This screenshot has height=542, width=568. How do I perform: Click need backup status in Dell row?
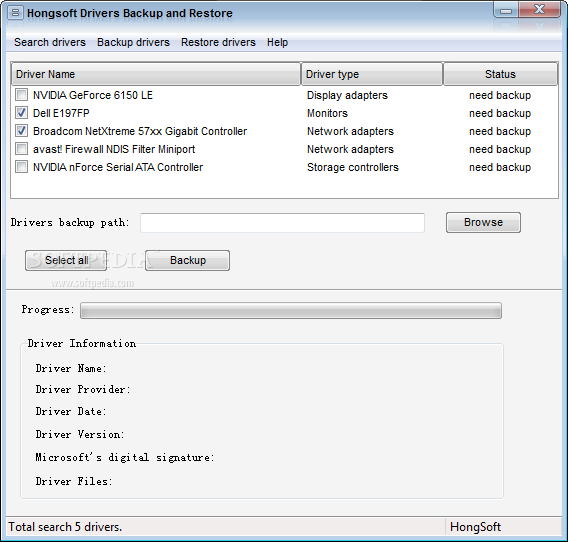tap(500, 113)
